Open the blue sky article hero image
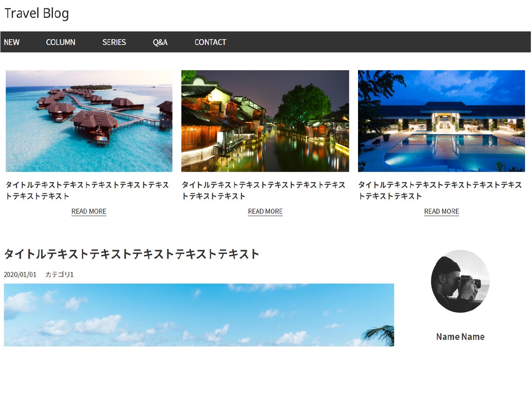Screen dimensions: 532x419 199,315
